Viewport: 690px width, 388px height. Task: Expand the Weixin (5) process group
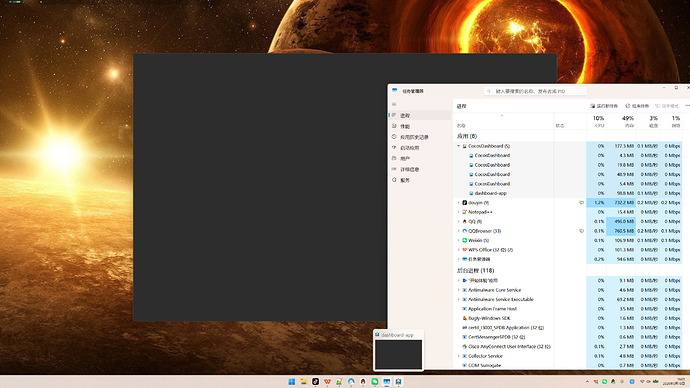459,241
